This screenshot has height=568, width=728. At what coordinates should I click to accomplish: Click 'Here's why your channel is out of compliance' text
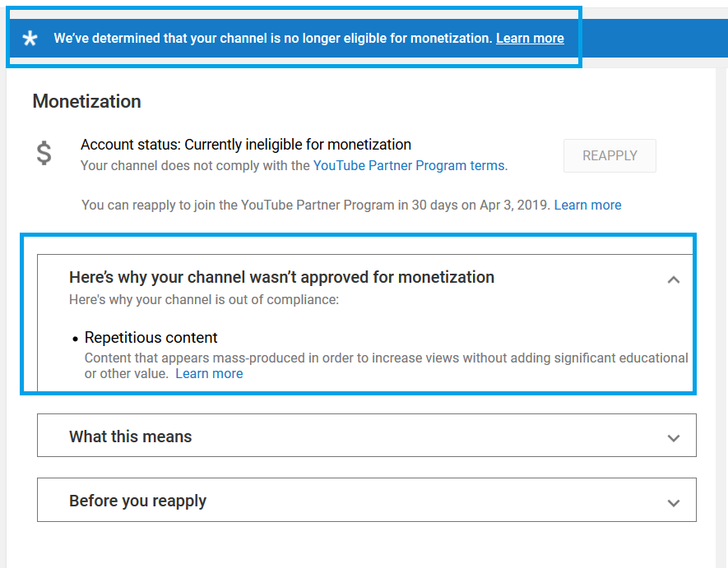pos(204,300)
